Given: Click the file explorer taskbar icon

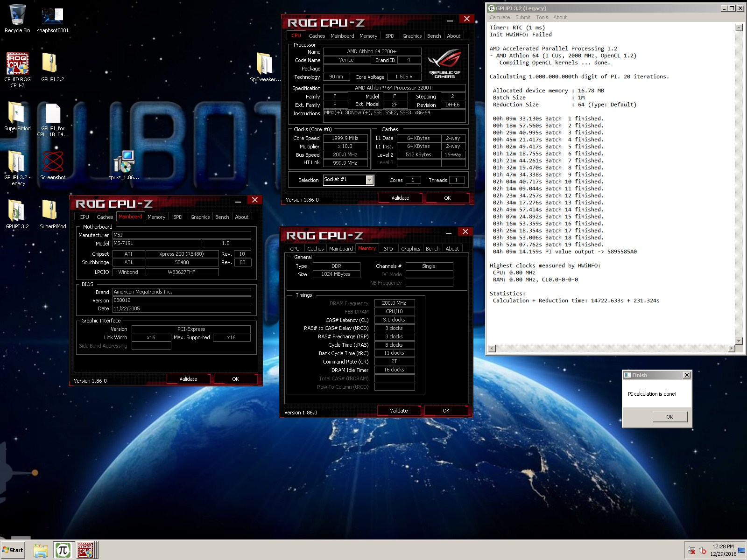Looking at the screenshot, I should pos(41,550).
